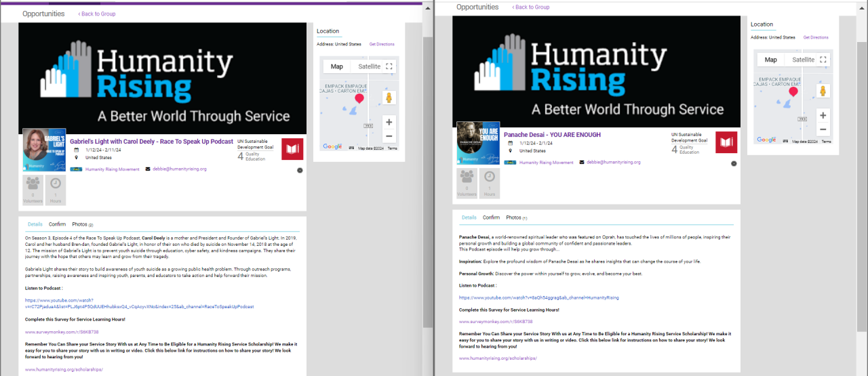The width and height of the screenshot is (868, 376).
Task: Click Get Directions in right window
Action: pyautogui.click(x=816, y=37)
